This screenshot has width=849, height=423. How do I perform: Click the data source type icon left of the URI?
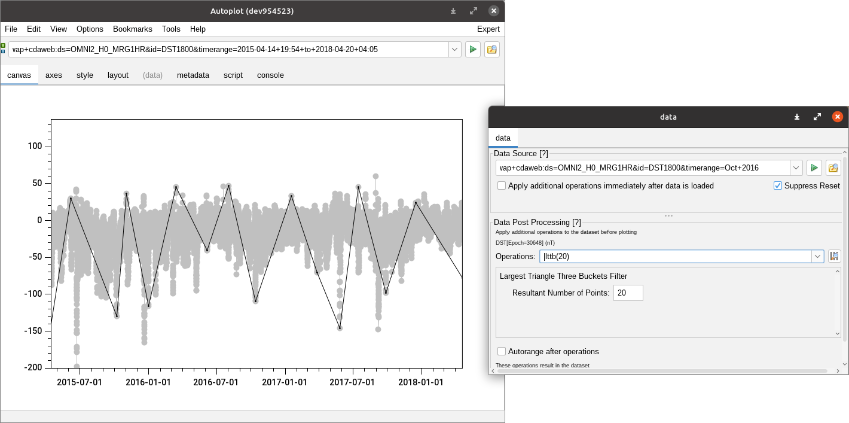[4, 47]
